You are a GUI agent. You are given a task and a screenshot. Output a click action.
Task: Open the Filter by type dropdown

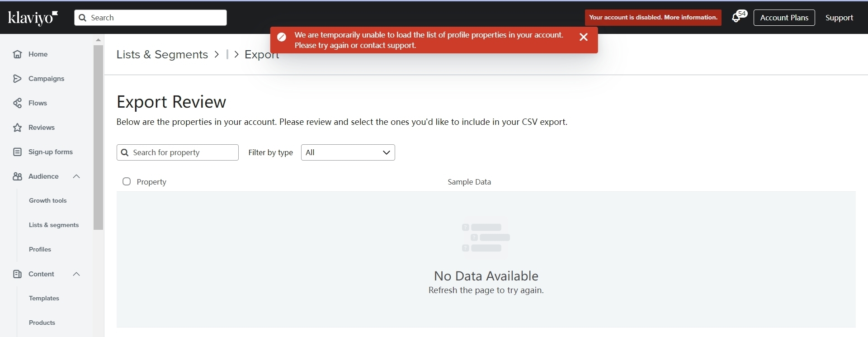[348, 152]
